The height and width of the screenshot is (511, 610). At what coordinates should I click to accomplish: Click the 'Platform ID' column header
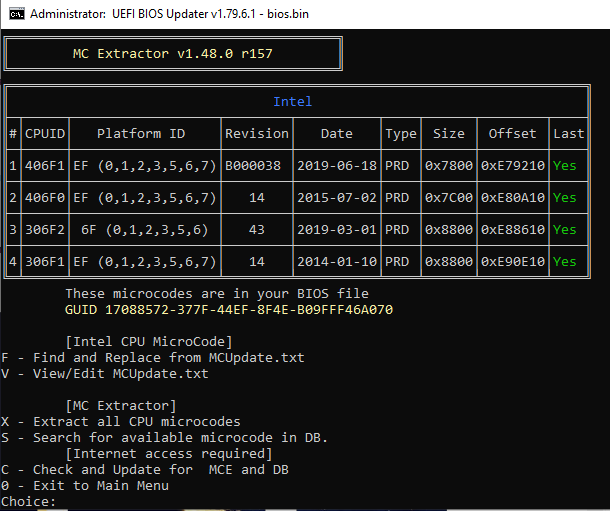(141, 134)
